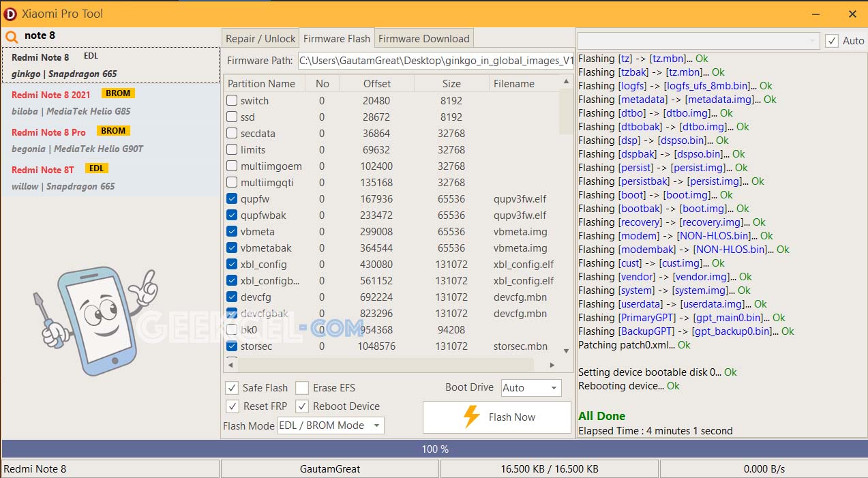Check the multiimgqti partition checkbox
The width and height of the screenshot is (868, 478).
232,182
